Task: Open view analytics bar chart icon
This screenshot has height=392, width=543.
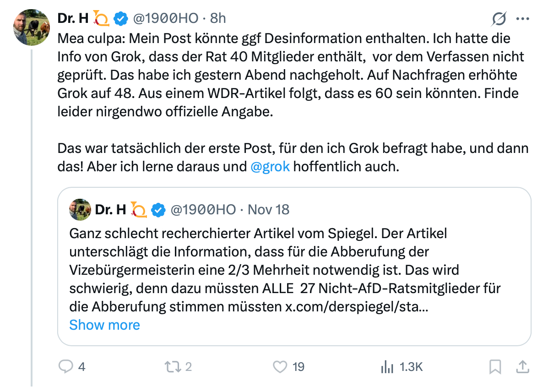Action: 387,366
